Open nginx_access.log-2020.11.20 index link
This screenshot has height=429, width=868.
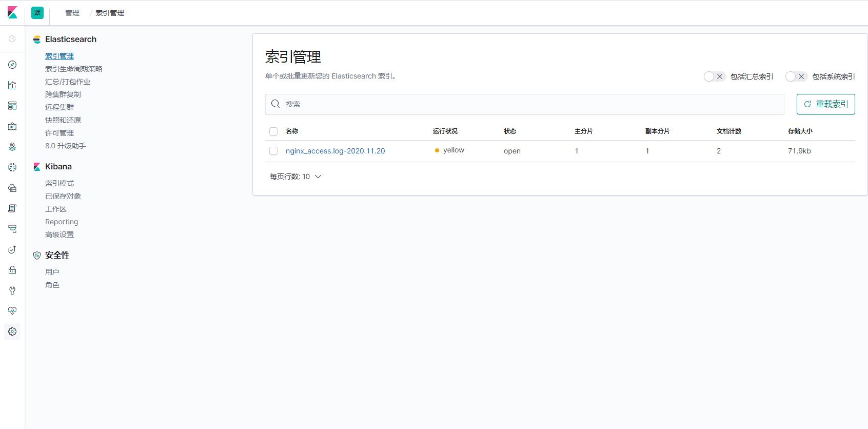coord(336,151)
